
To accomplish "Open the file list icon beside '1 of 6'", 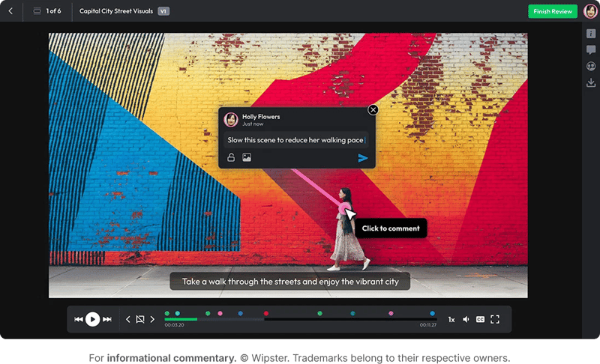I will pos(37,11).
